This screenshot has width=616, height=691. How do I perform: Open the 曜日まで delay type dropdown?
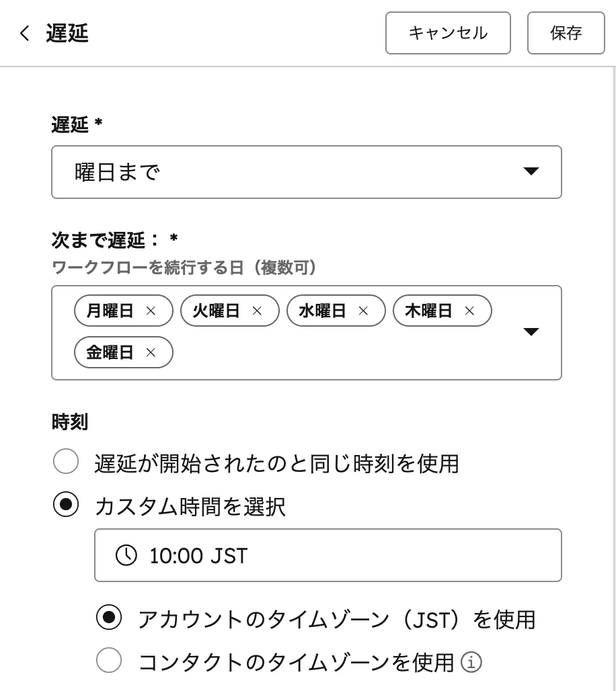tap(306, 172)
